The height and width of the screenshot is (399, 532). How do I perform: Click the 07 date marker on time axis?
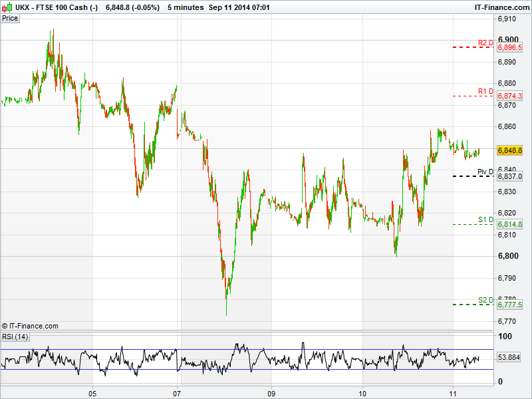click(177, 393)
